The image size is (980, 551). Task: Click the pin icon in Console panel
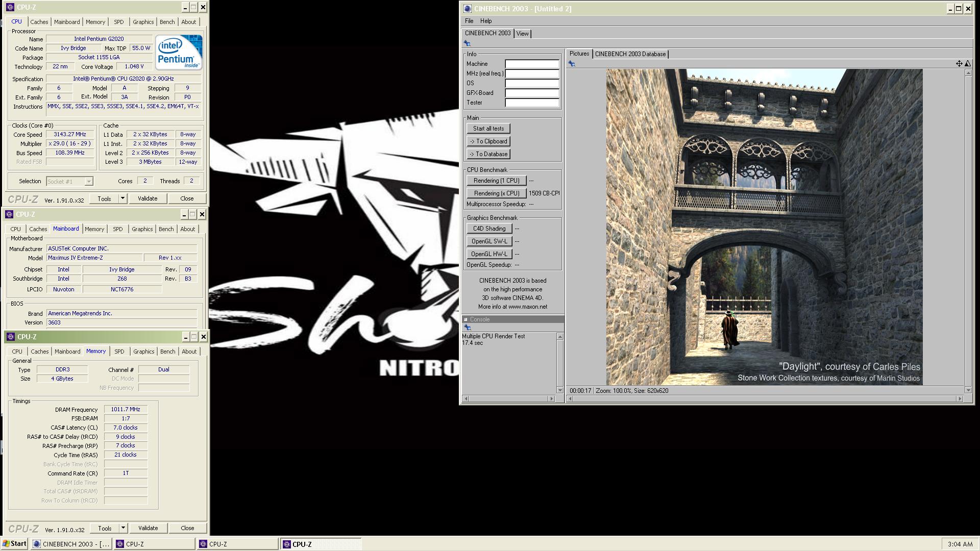coord(467,328)
